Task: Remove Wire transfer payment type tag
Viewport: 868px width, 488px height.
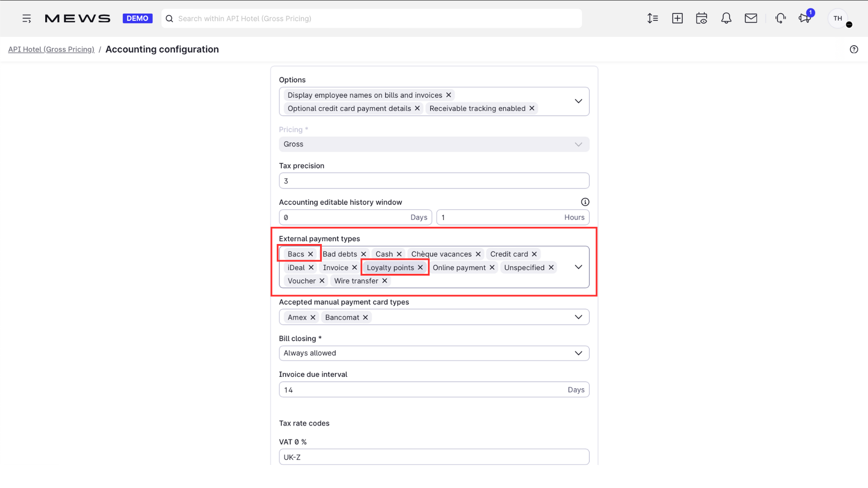Action: [385, 281]
